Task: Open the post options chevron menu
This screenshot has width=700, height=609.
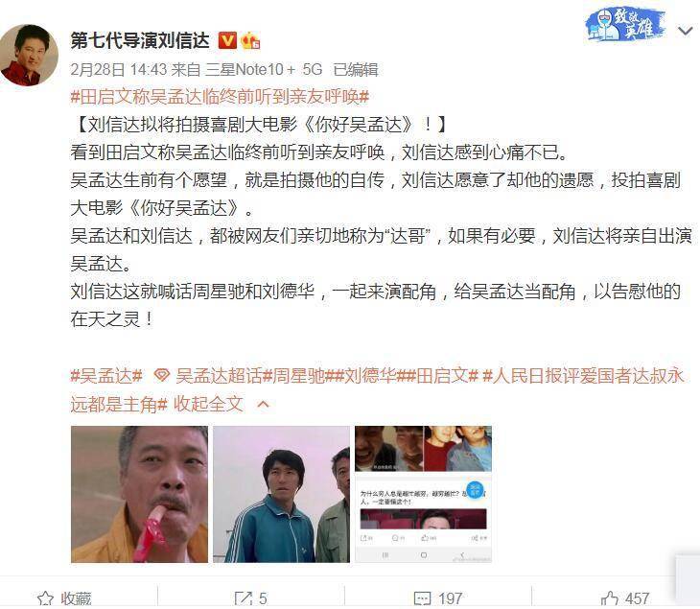Action: [685, 31]
